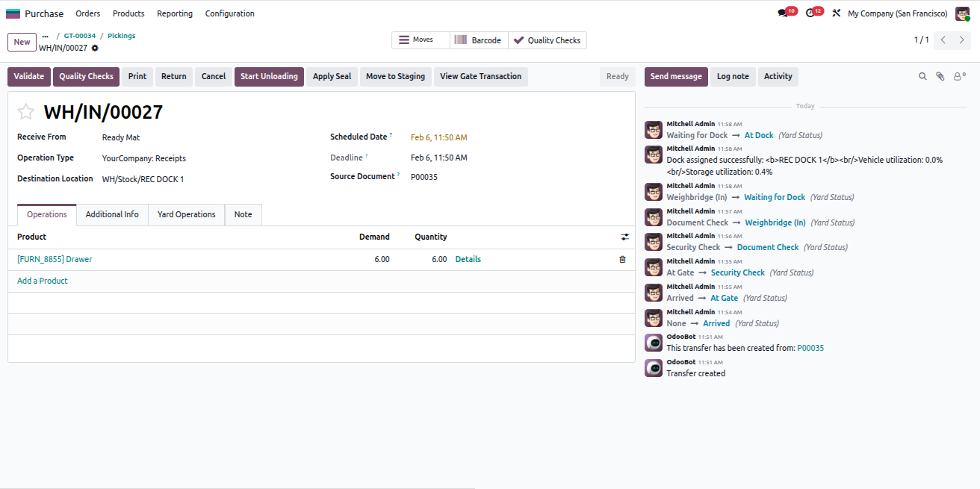Open the Barcode stat button
Viewport: 980px width, 489px height.
pyautogui.click(x=480, y=40)
